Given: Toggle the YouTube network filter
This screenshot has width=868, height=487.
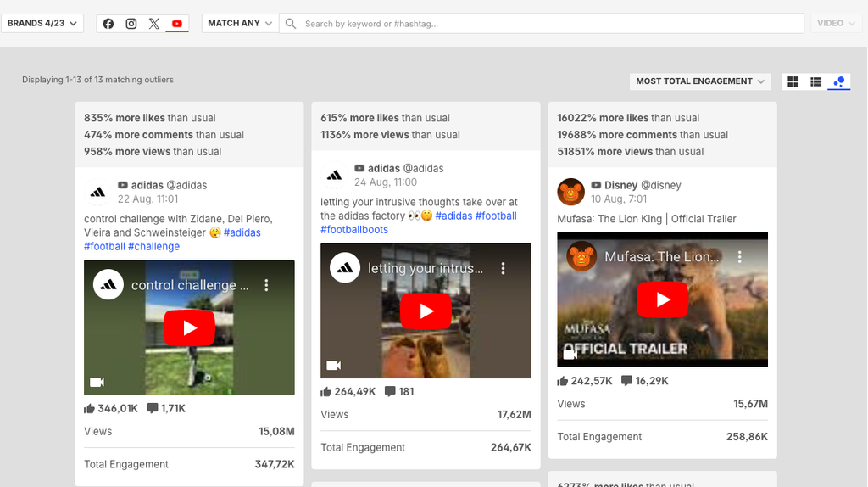Looking at the screenshot, I should click(177, 24).
